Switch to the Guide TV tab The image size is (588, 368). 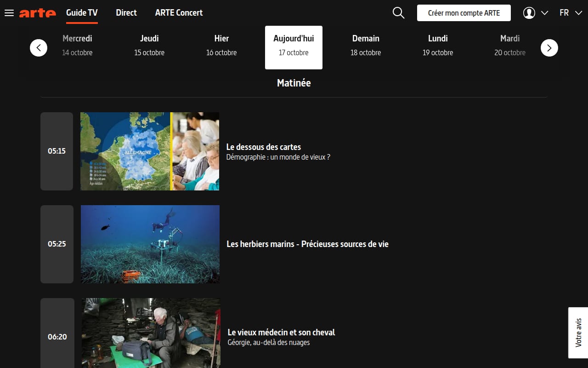82,13
